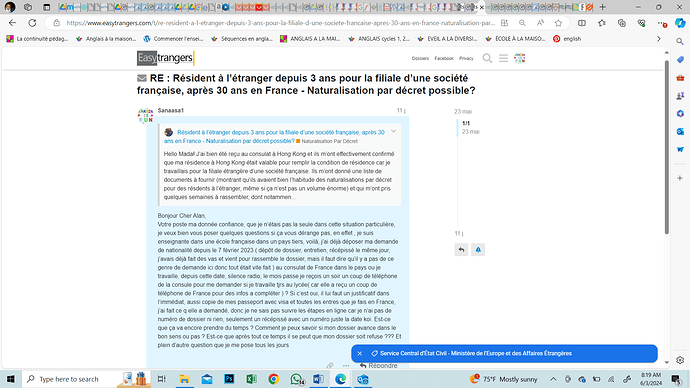
Task: Toggle the notification bell for this topic
Action: coord(478,250)
